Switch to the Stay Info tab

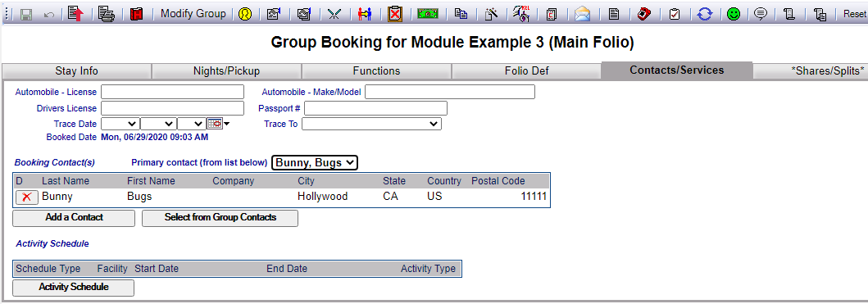pyautogui.click(x=76, y=70)
